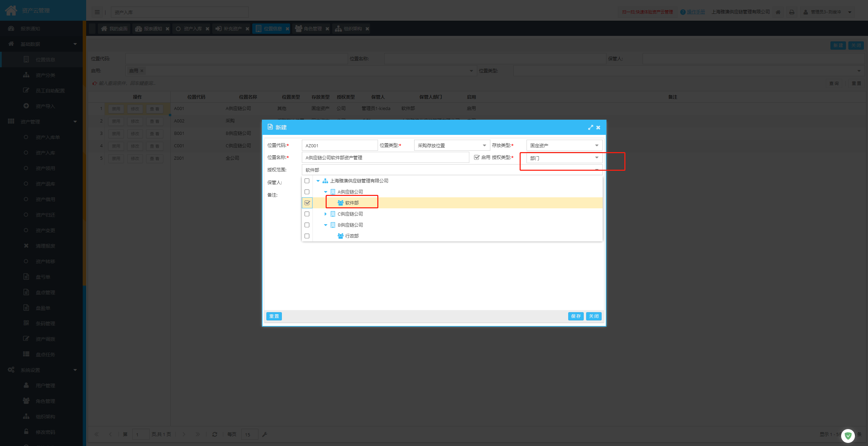868x446 pixels.
Task: Uncheck the 软件部 checkbox in tree
Action: point(307,203)
